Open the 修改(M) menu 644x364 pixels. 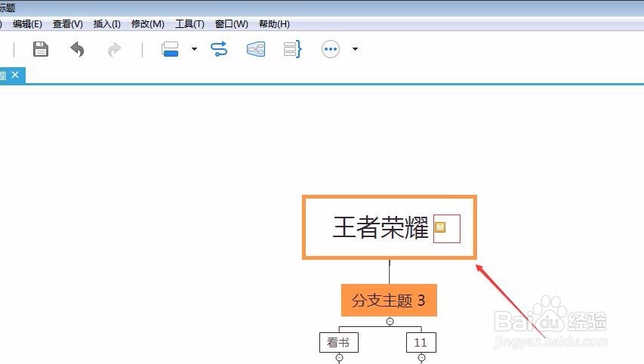(x=148, y=24)
